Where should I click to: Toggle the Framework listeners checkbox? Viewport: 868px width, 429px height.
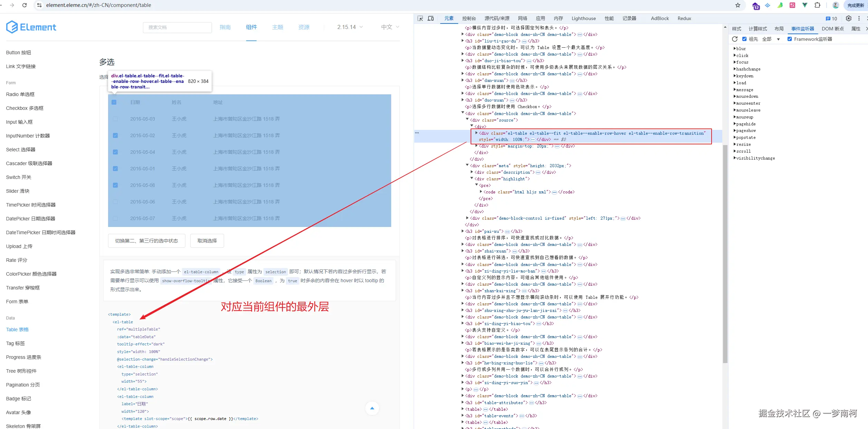pyautogui.click(x=790, y=39)
